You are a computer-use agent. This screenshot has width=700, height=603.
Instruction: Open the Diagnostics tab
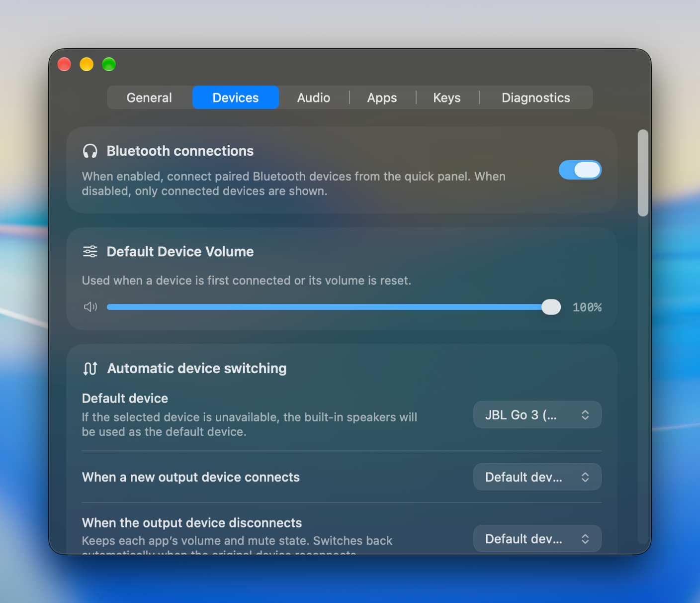point(536,98)
